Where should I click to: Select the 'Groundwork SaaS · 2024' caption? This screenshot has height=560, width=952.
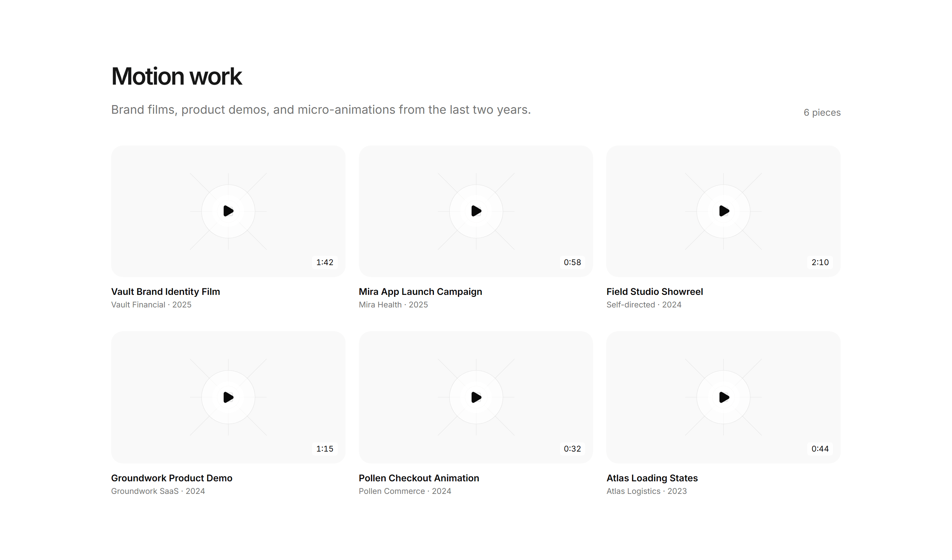[x=158, y=491]
